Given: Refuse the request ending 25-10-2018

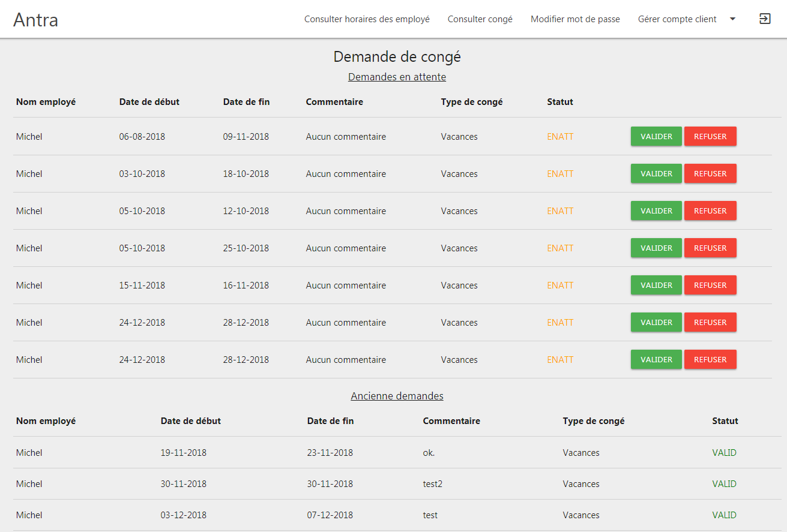Looking at the screenshot, I should coord(710,248).
